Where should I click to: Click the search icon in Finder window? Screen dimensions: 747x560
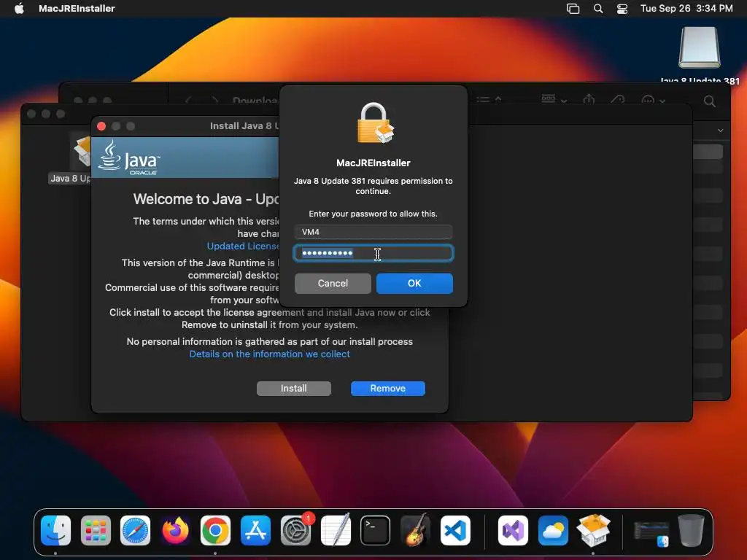(710, 101)
